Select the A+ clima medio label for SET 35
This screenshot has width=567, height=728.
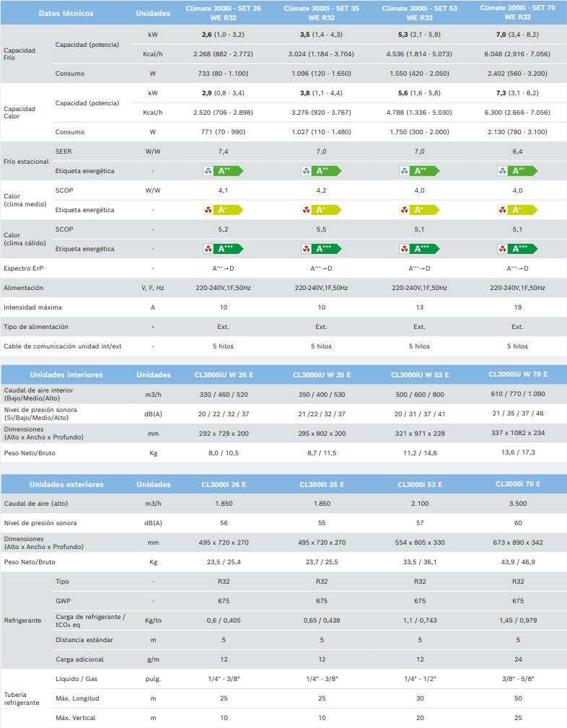[x=321, y=210]
